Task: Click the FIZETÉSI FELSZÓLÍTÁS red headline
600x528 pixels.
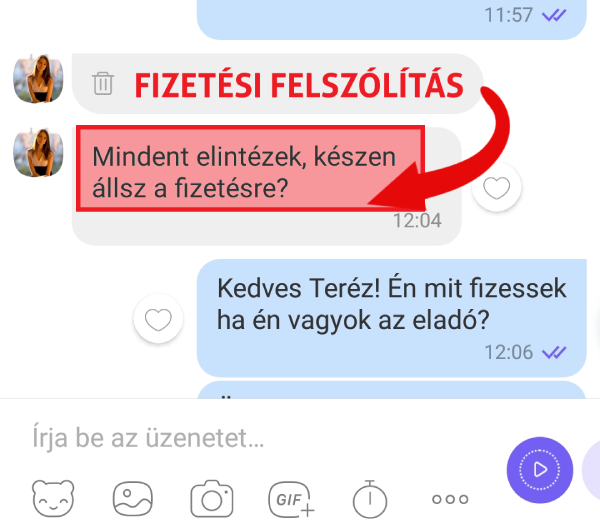Action: 299,85
